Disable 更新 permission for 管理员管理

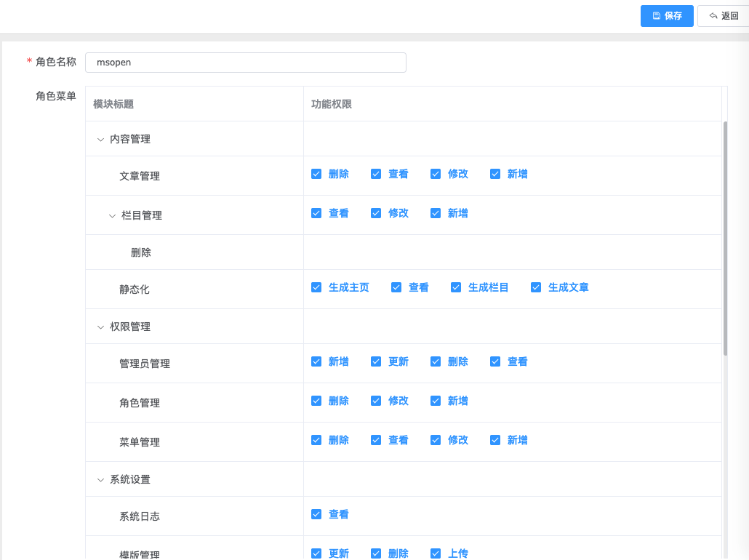click(x=376, y=361)
